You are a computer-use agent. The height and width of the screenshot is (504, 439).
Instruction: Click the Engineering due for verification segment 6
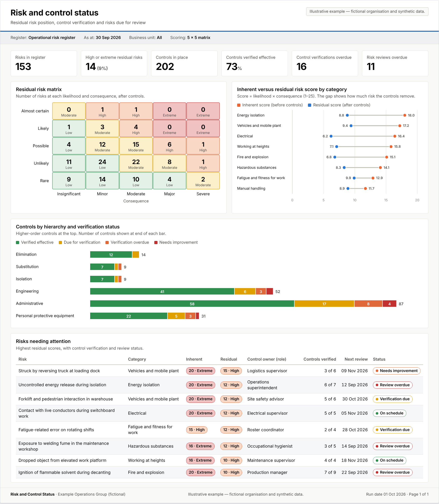pyautogui.click(x=245, y=292)
